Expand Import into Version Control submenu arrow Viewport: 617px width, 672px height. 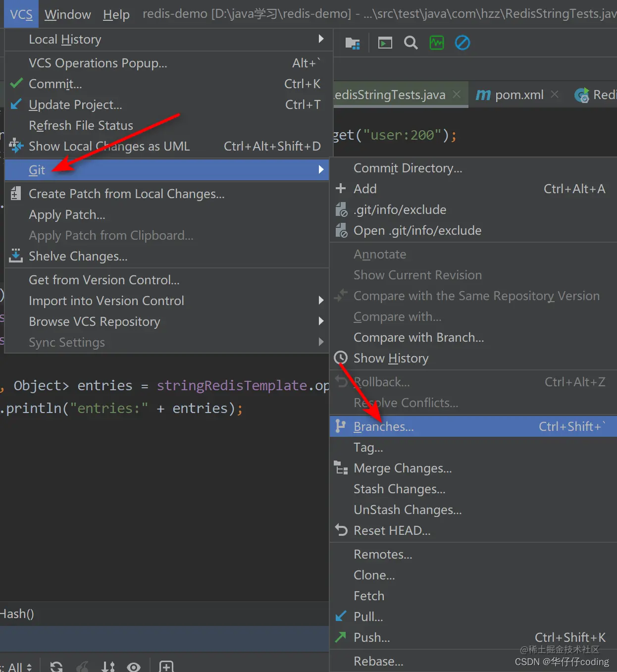click(x=321, y=300)
